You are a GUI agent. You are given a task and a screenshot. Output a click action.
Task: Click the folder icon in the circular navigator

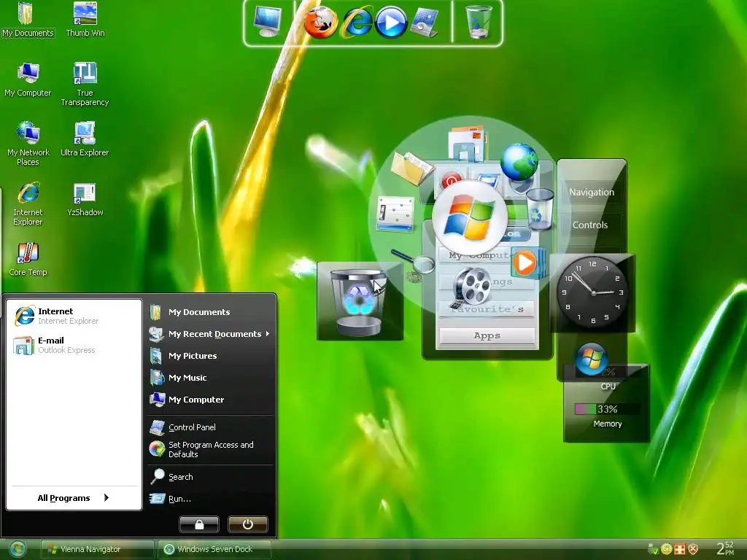pos(411,168)
